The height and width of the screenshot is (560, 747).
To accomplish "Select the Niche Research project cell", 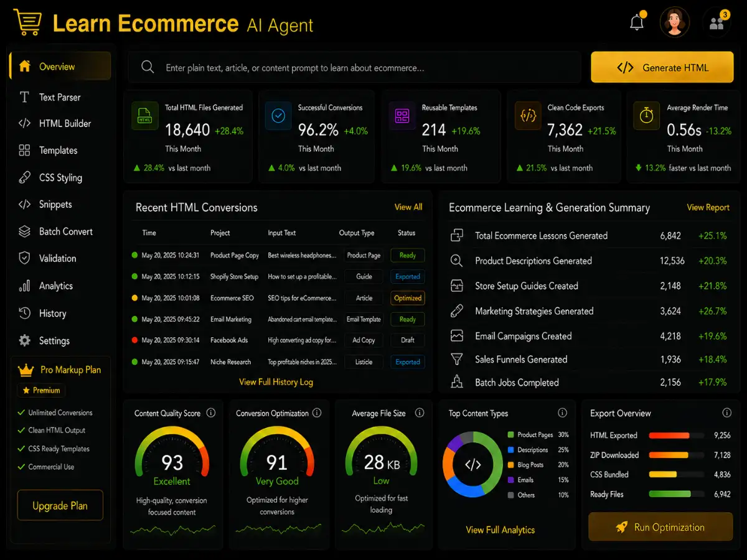I will (x=231, y=362).
